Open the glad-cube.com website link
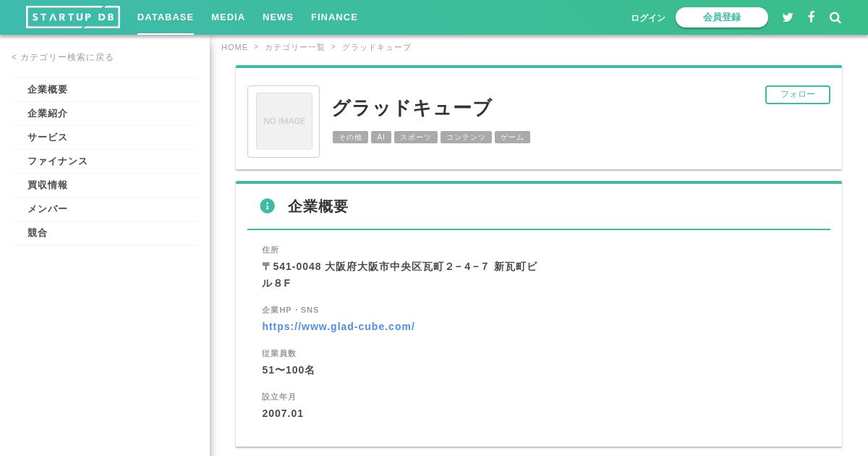 point(339,326)
